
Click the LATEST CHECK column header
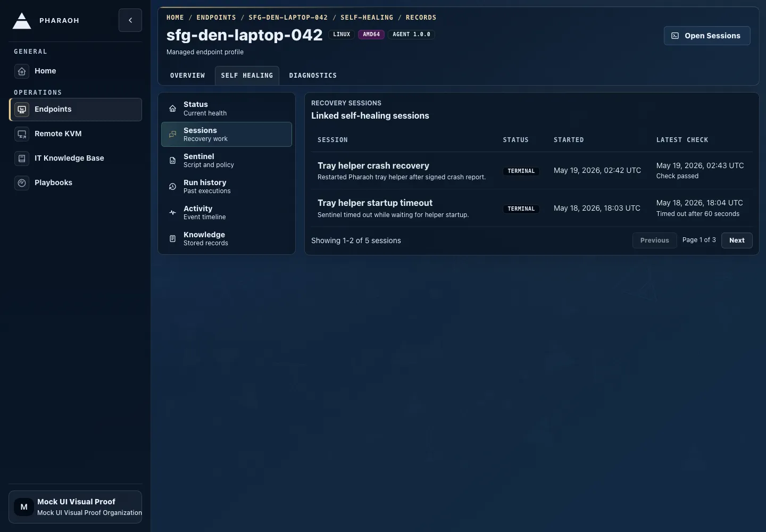point(682,140)
